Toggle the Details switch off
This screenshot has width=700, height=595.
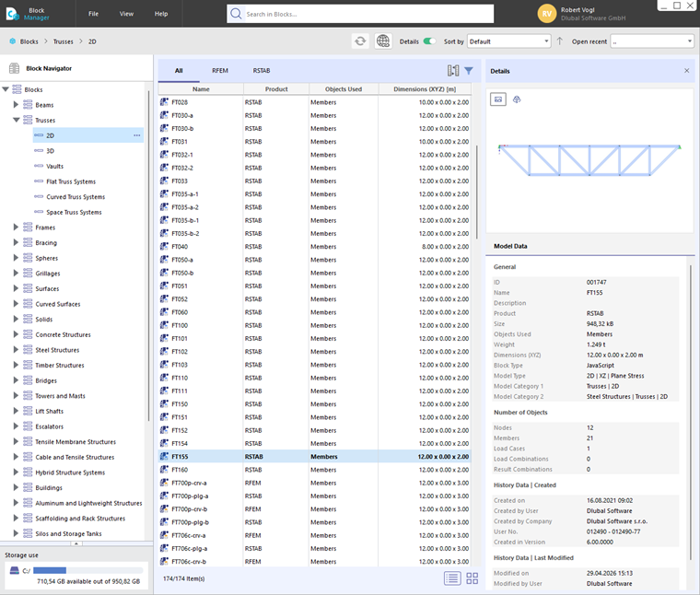pos(429,41)
